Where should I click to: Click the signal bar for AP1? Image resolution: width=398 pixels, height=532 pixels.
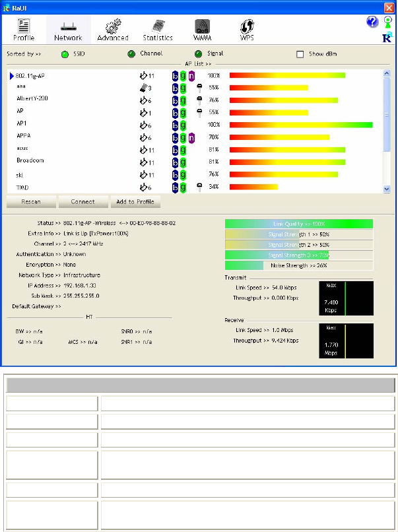301,125
